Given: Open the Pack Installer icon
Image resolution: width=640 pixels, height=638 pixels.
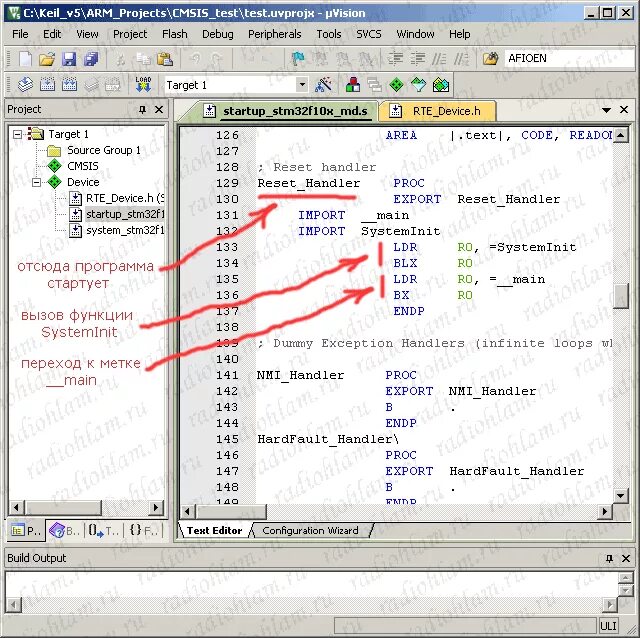Looking at the screenshot, I should [441, 85].
